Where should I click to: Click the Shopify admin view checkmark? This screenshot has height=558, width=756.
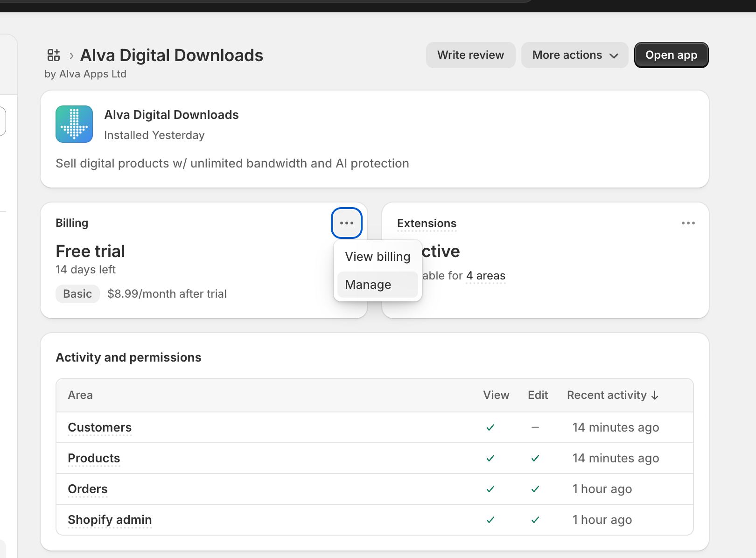click(490, 520)
